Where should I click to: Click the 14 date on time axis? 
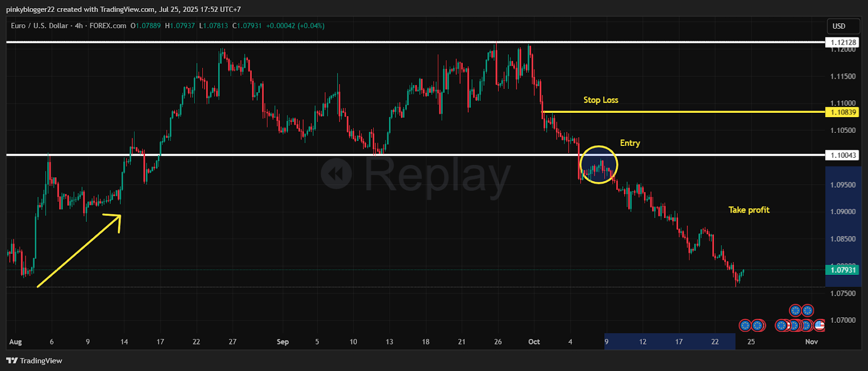click(124, 342)
